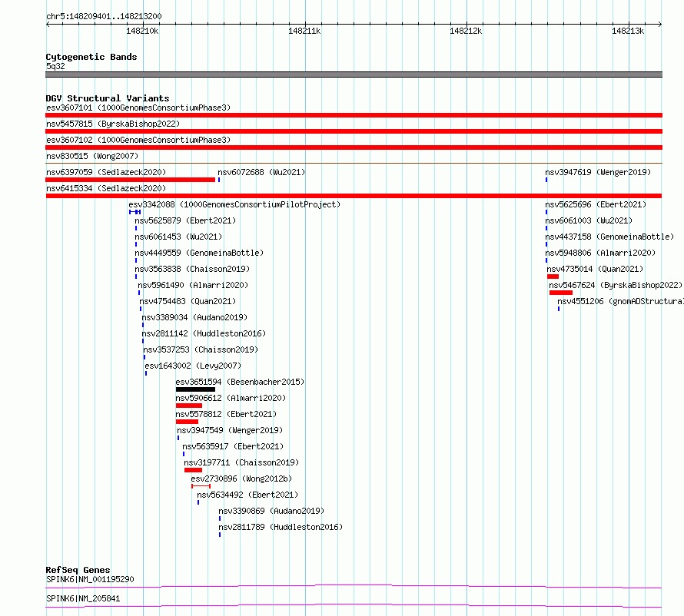Select nsv6072688 (Wu2021) variant label
This screenshot has width=684, height=616.
point(261,172)
